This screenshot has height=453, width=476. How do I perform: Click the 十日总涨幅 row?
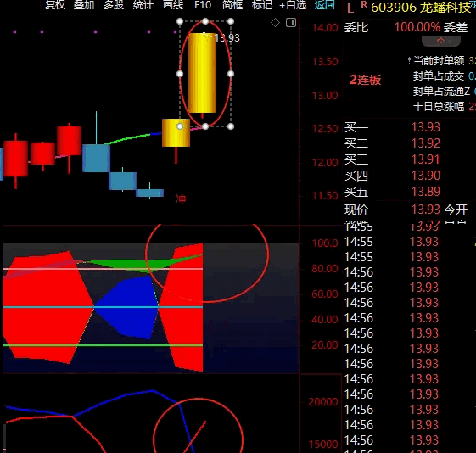pyautogui.click(x=444, y=107)
